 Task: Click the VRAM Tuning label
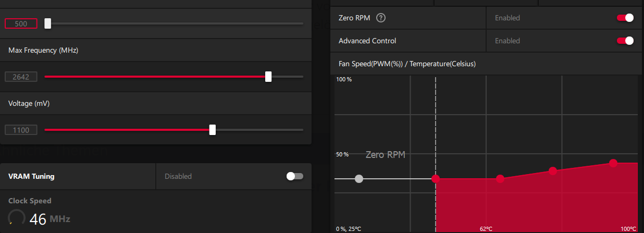coord(31,176)
